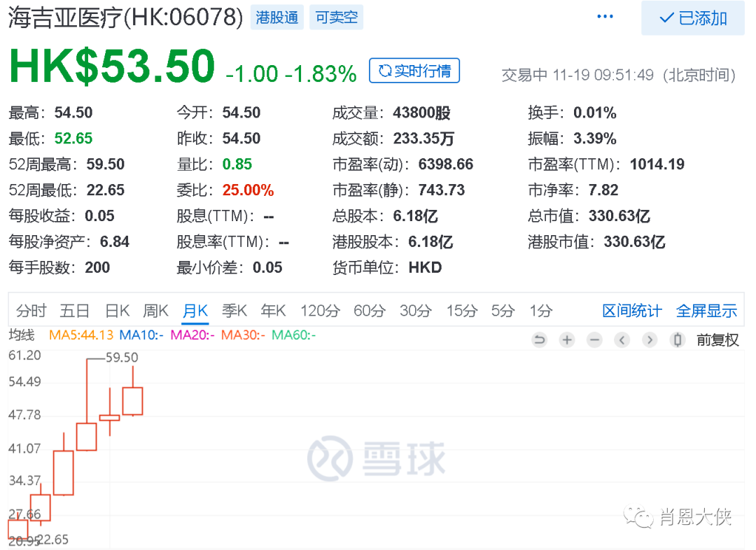The image size is (756, 550).
Task: Click the tallest candlestick peaking at 59.50
Action: click(x=87, y=436)
